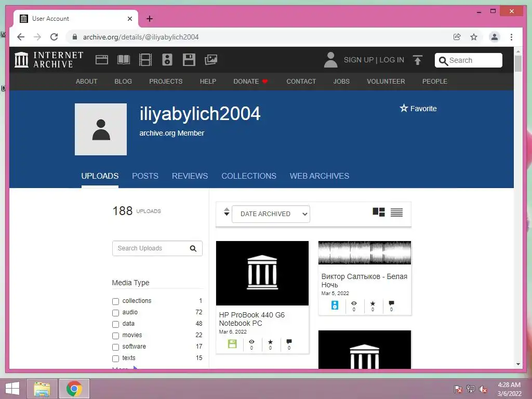
Task: Switch to the REVIEWS tab
Action: tap(190, 176)
